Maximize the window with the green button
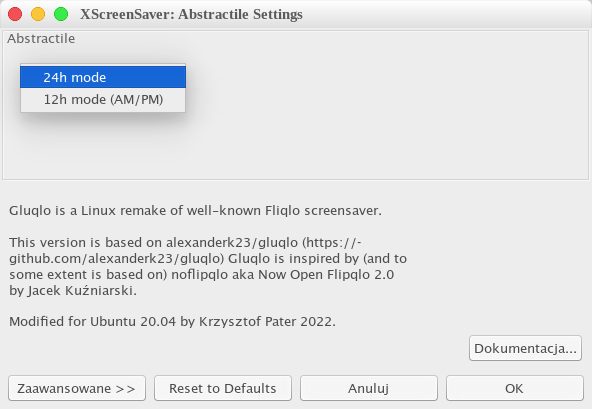Viewport: 592px width, 409px height. coord(61,14)
